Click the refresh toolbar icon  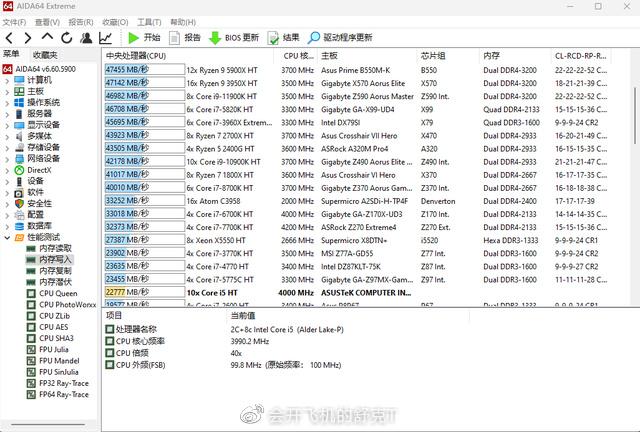pos(67,38)
